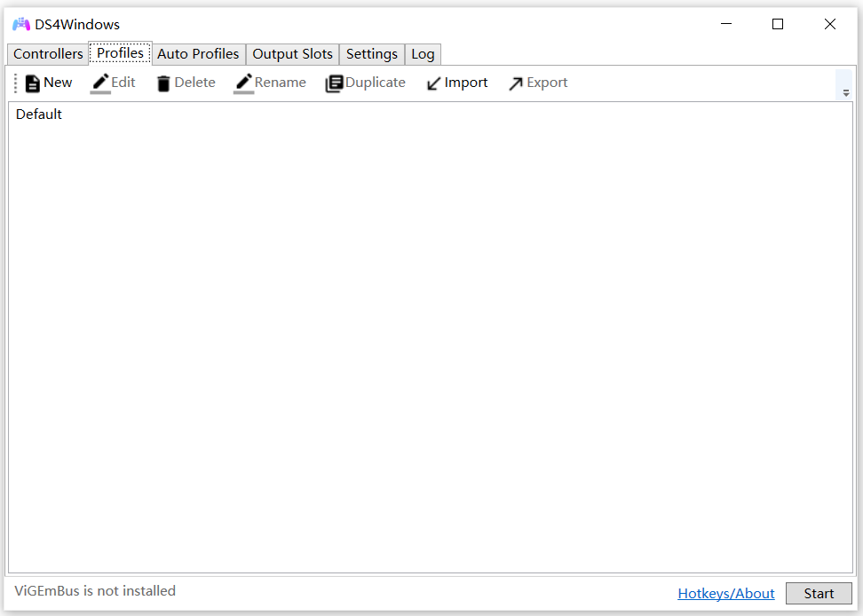Screen dimensions: 863x616
Task: Expand the toolbar overflow arrow
Action: [846, 93]
